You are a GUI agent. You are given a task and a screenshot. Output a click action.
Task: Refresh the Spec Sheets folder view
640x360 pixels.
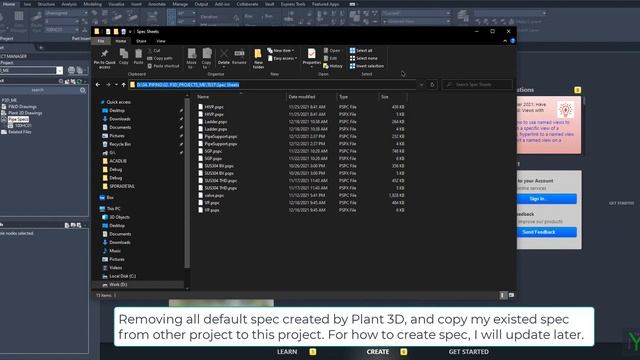coord(432,85)
